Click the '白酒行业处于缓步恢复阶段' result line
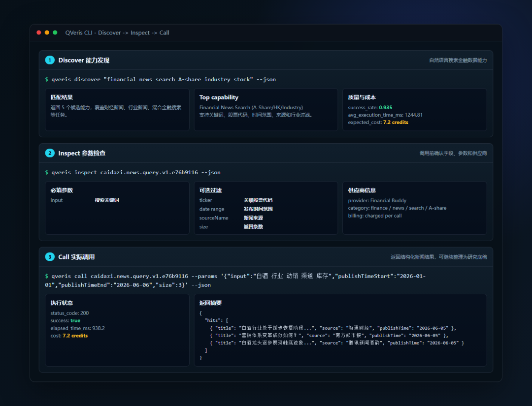Image resolution: width=532 pixels, height=406 pixels. tap(333, 328)
